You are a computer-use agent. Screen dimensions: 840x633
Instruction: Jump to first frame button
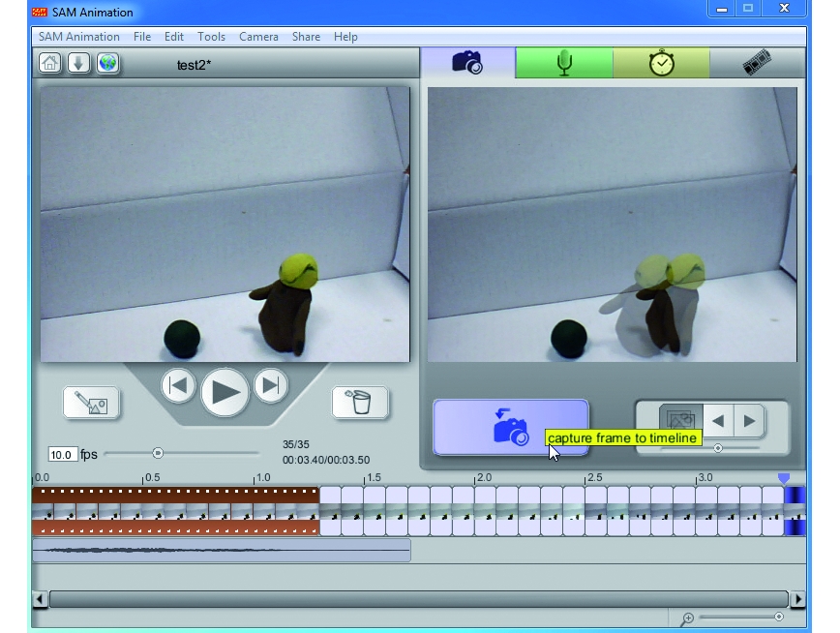pos(178,386)
